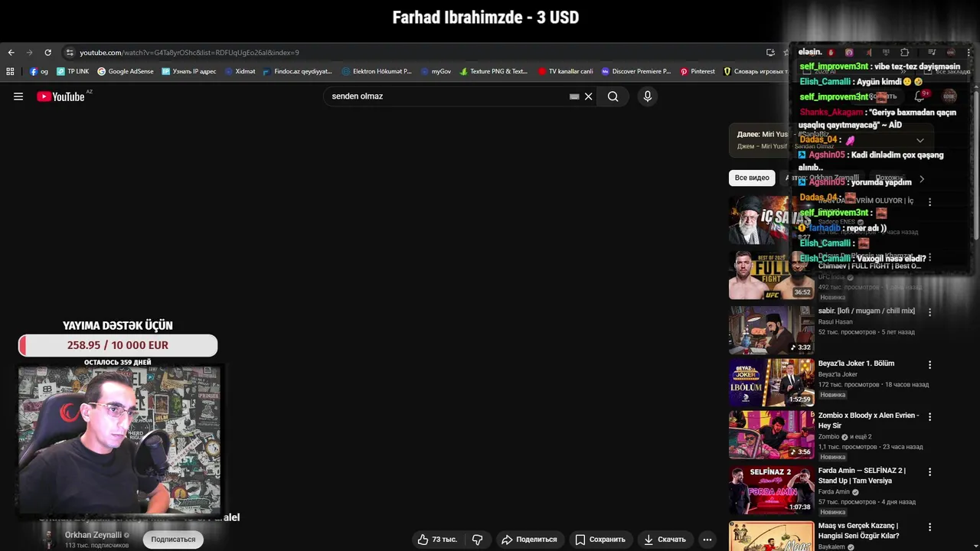Open the 'Узнать IP адрес' bookmark
The image size is (980, 551).
coord(189,71)
